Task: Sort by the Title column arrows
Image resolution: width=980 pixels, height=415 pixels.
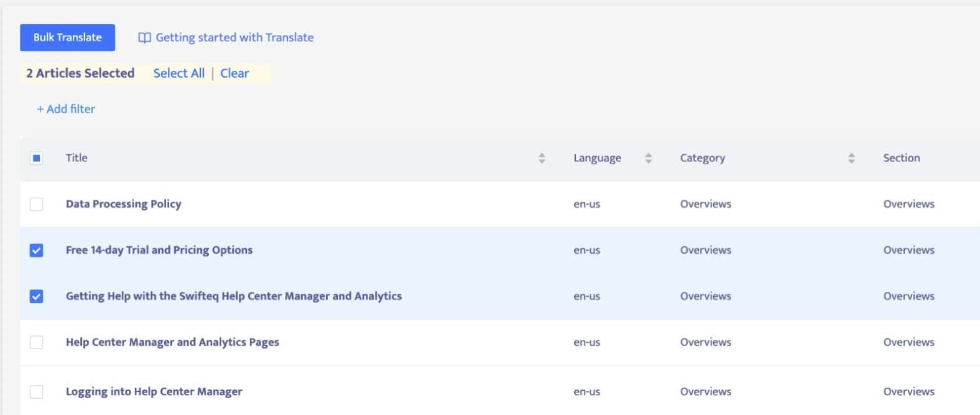Action: point(542,158)
